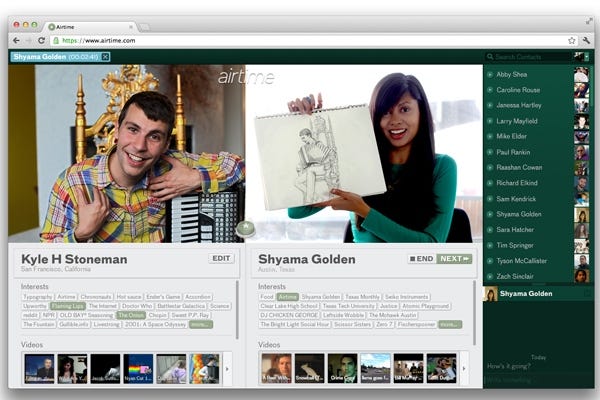Select the Airtime browser tab
Viewport: 600px width, 400px height.
[x=90, y=27]
